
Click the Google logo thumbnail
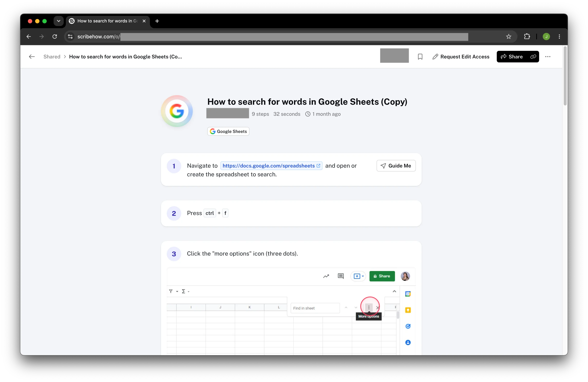[177, 111]
